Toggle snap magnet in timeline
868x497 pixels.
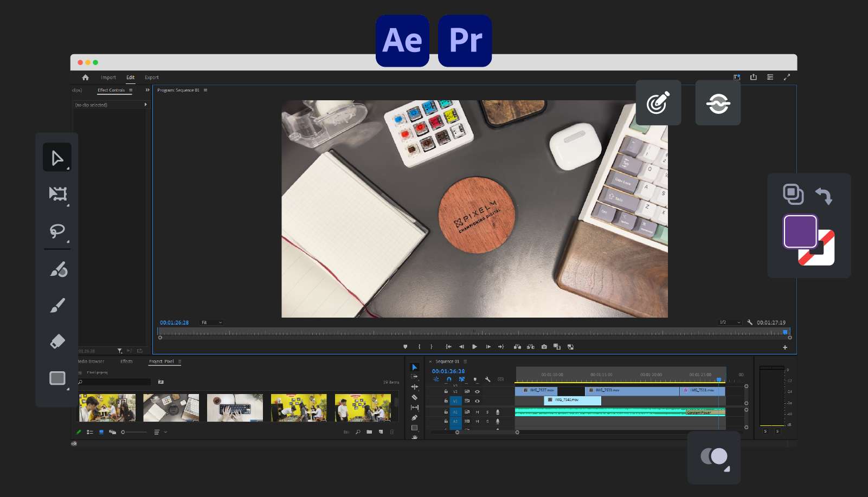pyautogui.click(x=449, y=379)
